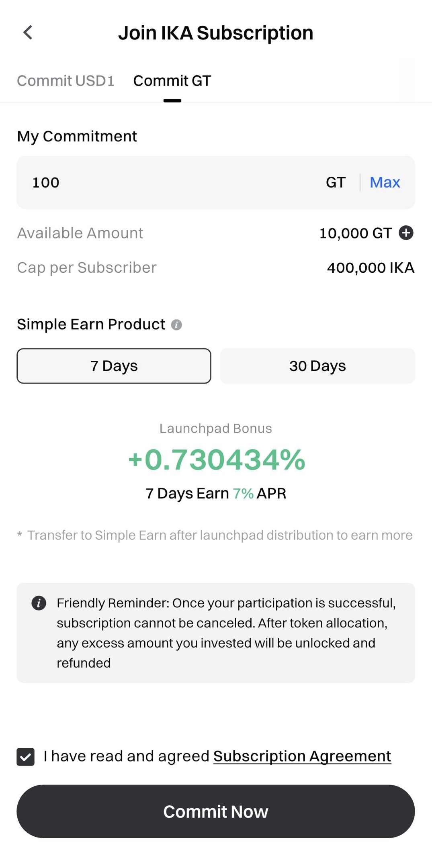Tap the plus icon beside 10,000 GT
Viewport: 432px width, 868px height.
[x=406, y=233]
